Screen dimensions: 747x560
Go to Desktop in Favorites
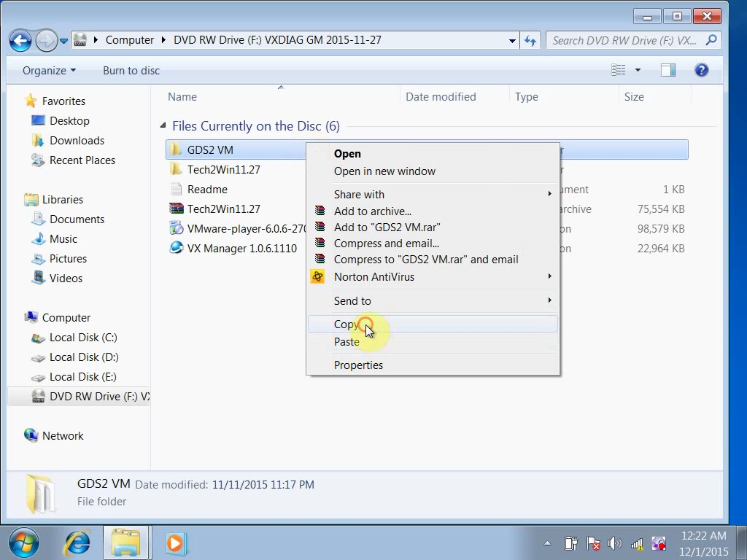tap(69, 120)
